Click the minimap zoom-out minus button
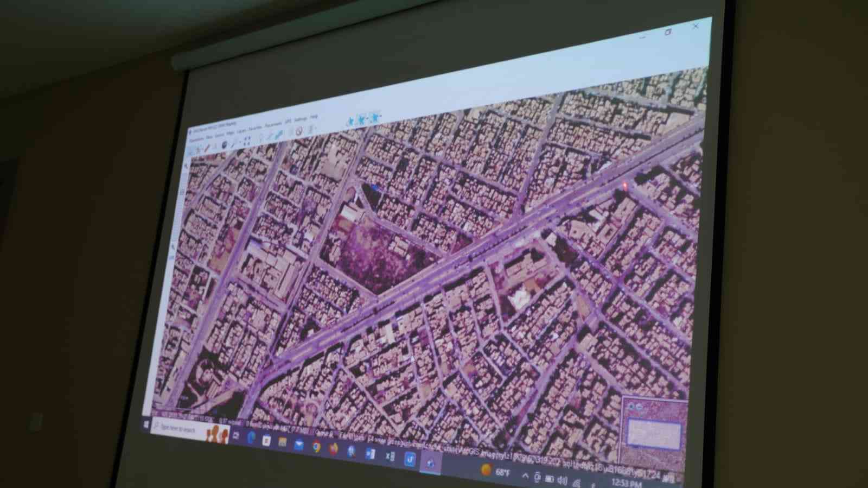The width and height of the screenshot is (868, 488). coord(638,407)
